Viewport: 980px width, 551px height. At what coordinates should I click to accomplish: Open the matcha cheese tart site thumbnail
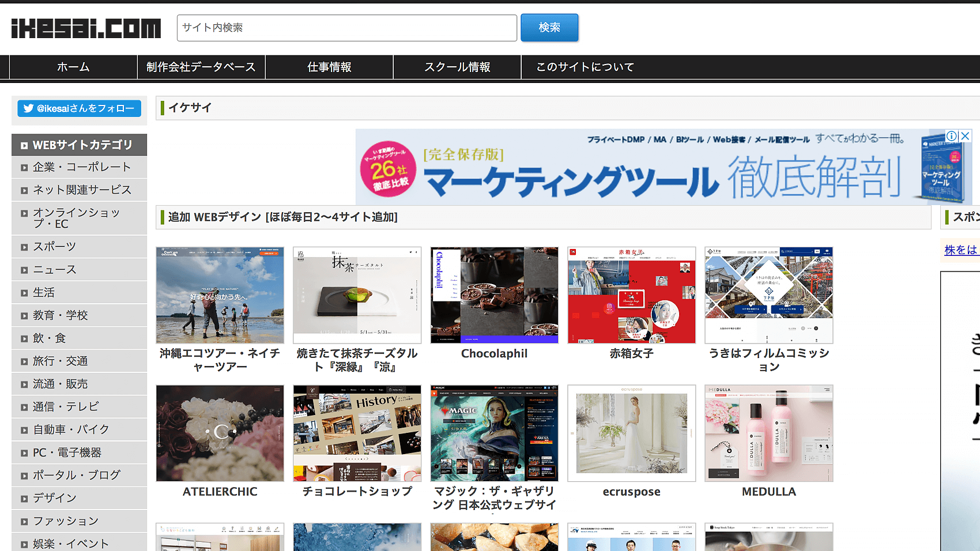point(357,295)
